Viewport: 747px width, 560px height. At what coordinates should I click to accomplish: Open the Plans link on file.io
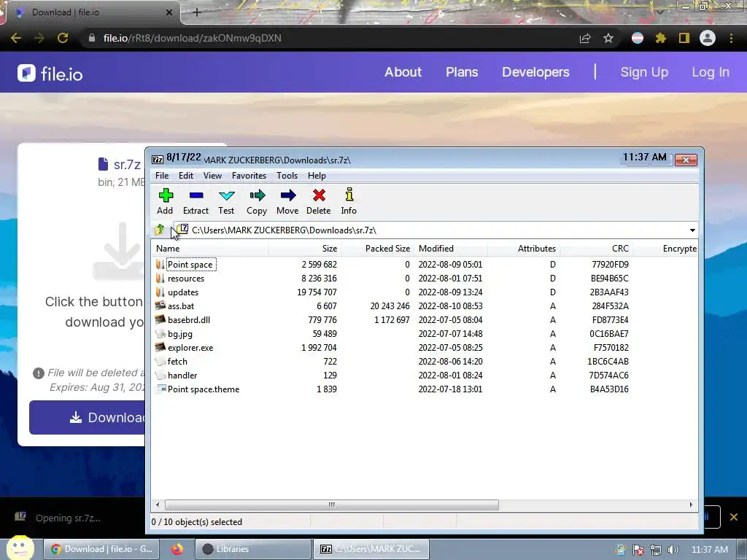click(x=462, y=72)
